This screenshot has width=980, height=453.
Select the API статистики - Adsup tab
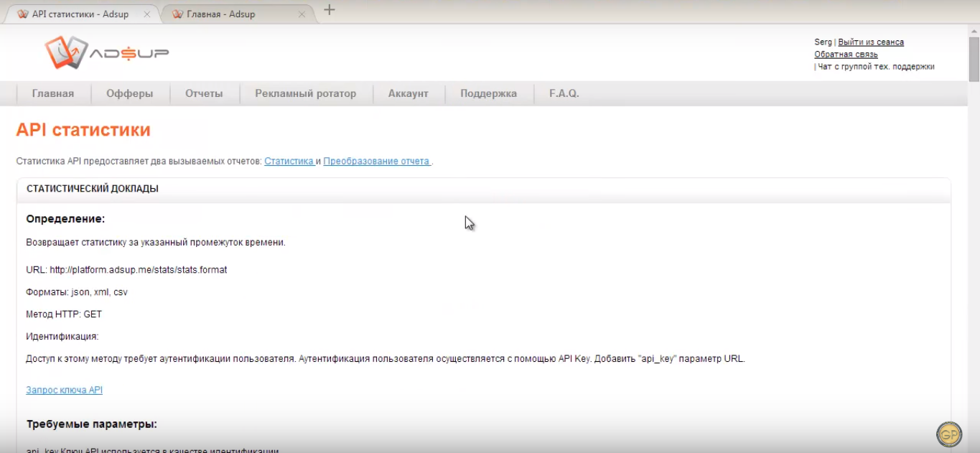pos(79,14)
